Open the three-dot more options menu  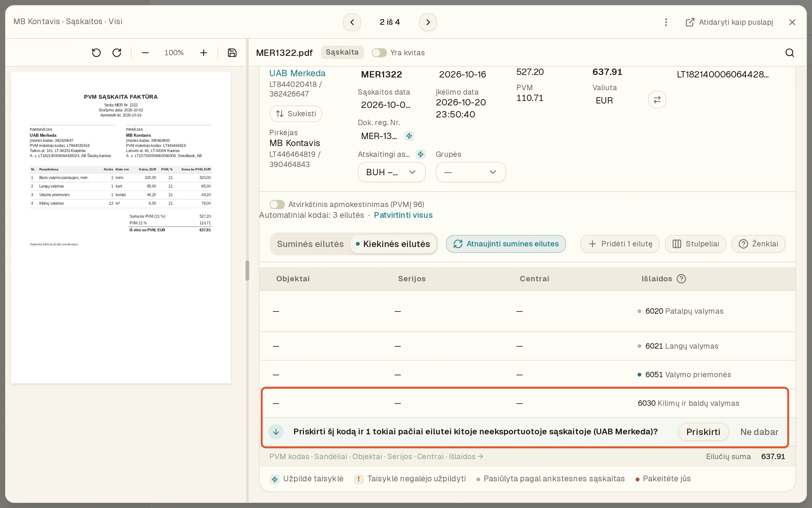pos(666,22)
